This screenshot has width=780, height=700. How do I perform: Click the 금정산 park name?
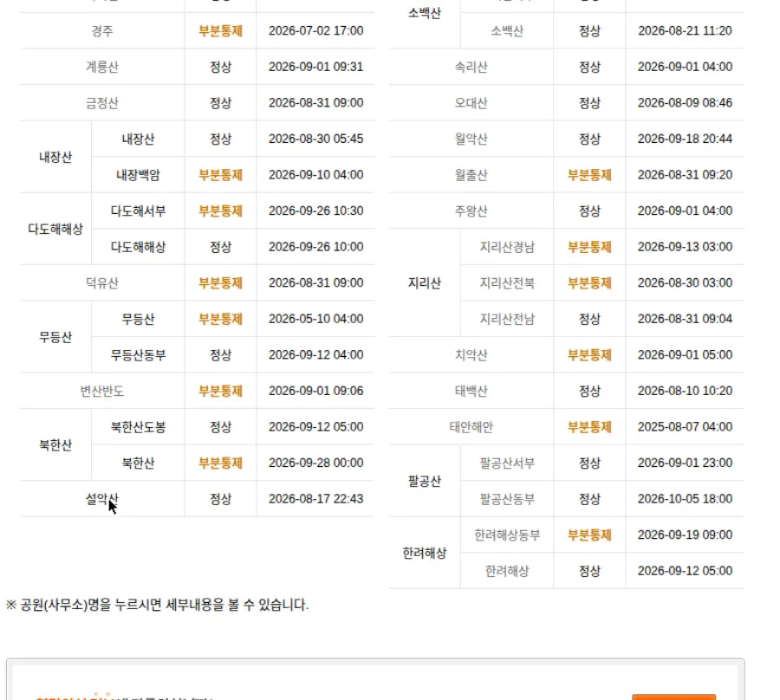point(102,103)
